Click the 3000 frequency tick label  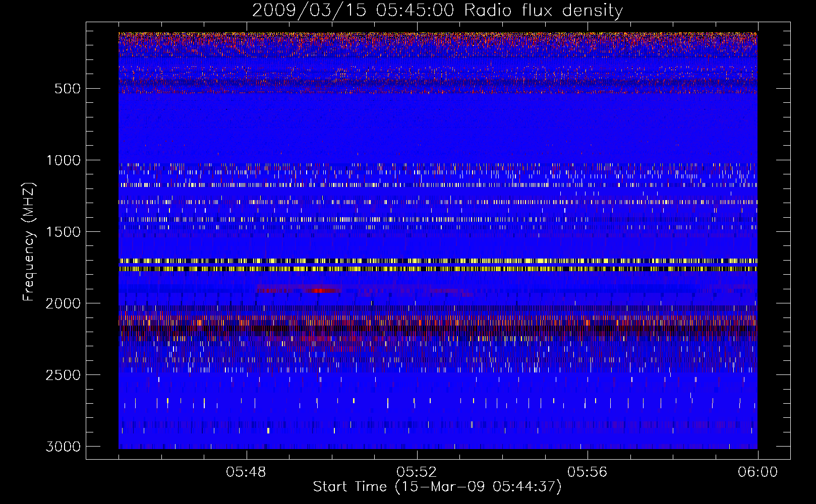click(x=63, y=447)
